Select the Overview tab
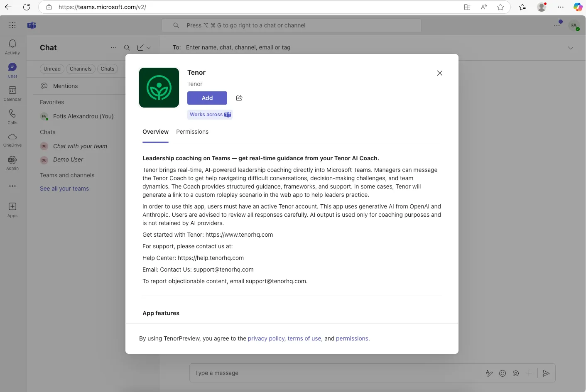 155,132
